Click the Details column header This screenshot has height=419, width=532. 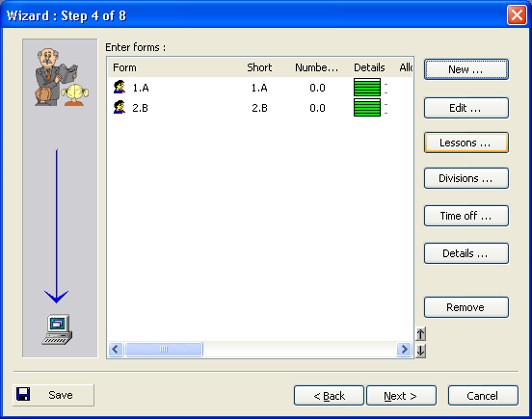(369, 67)
